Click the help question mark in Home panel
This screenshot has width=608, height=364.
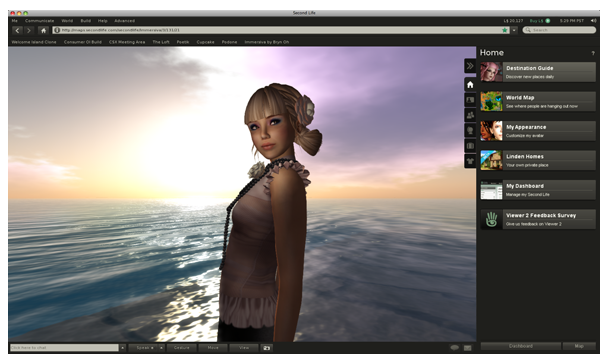click(x=592, y=53)
